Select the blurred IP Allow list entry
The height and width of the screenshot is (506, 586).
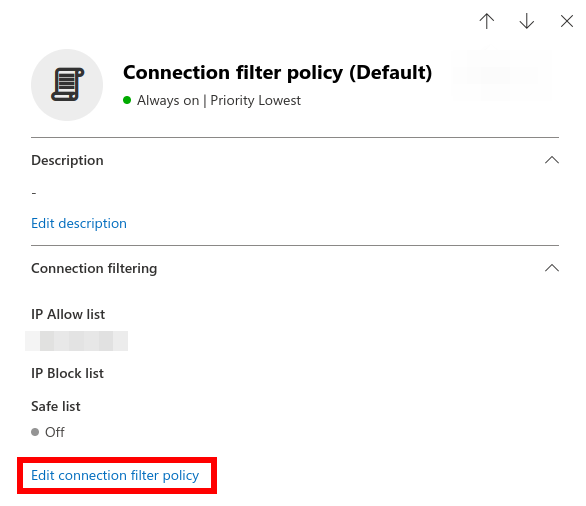[x=77, y=341]
